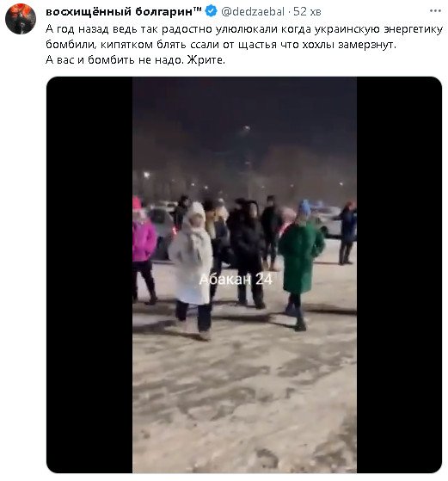Viewport: 448px width, 481px height.
Task: Open the @dedzaebal handle link
Action: pos(253,12)
